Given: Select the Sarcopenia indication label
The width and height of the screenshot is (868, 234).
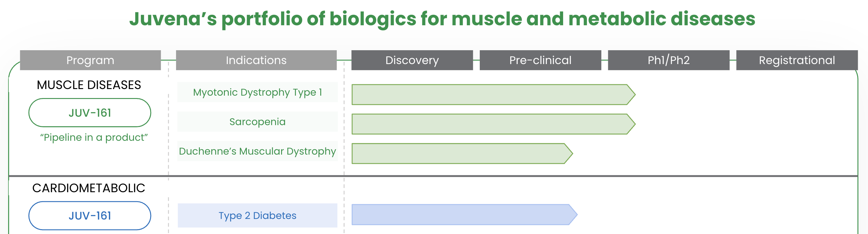Looking at the screenshot, I should 257,122.
